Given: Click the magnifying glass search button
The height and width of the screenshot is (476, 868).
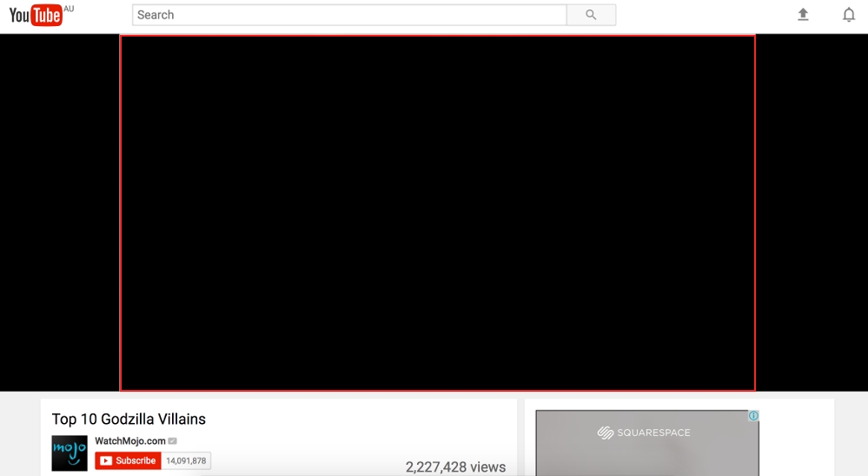Looking at the screenshot, I should (x=591, y=15).
